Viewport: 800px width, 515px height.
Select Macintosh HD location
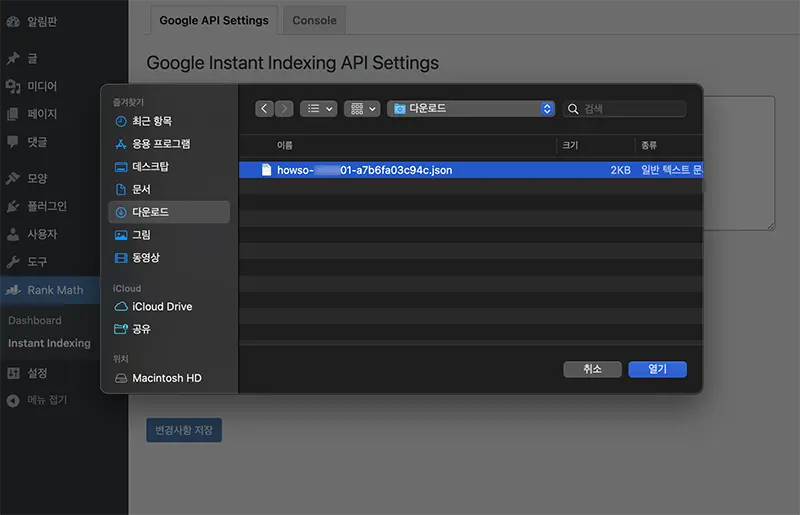[x=158, y=378]
